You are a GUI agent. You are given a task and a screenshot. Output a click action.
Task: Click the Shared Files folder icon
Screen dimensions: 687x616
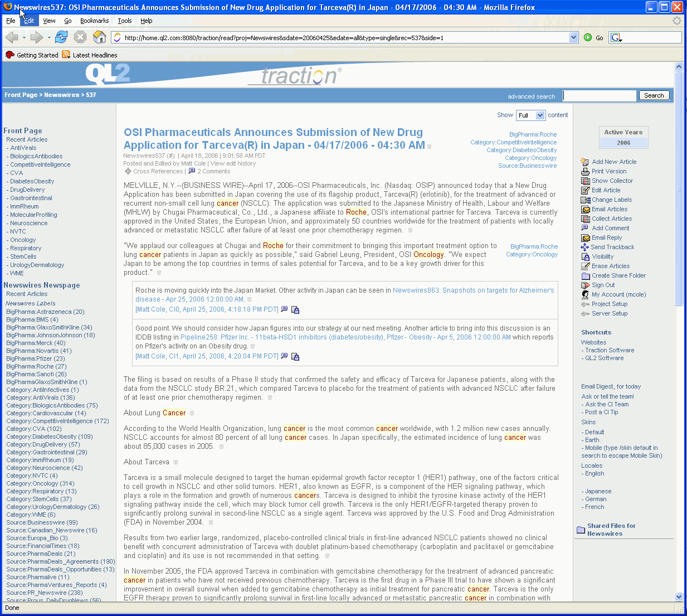(x=581, y=530)
